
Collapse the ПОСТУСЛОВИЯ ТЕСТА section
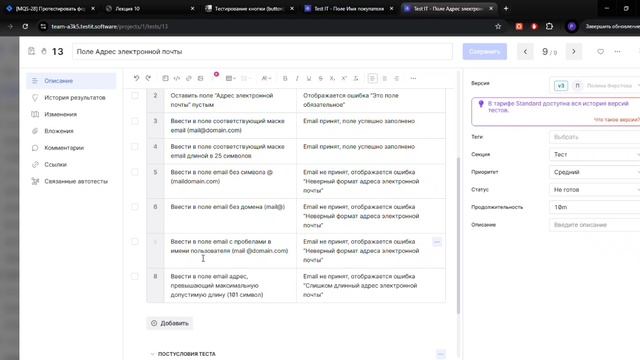[152, 354]
